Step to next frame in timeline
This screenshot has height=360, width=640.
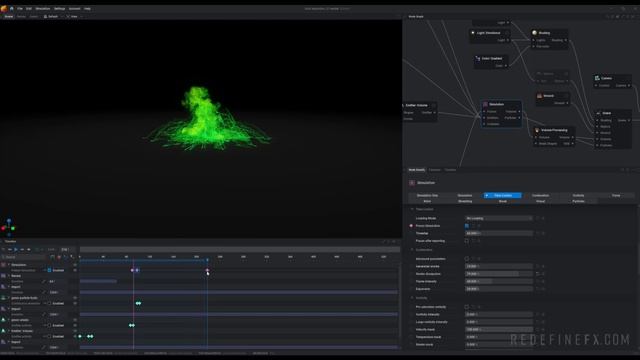click(x=22, y=249)
